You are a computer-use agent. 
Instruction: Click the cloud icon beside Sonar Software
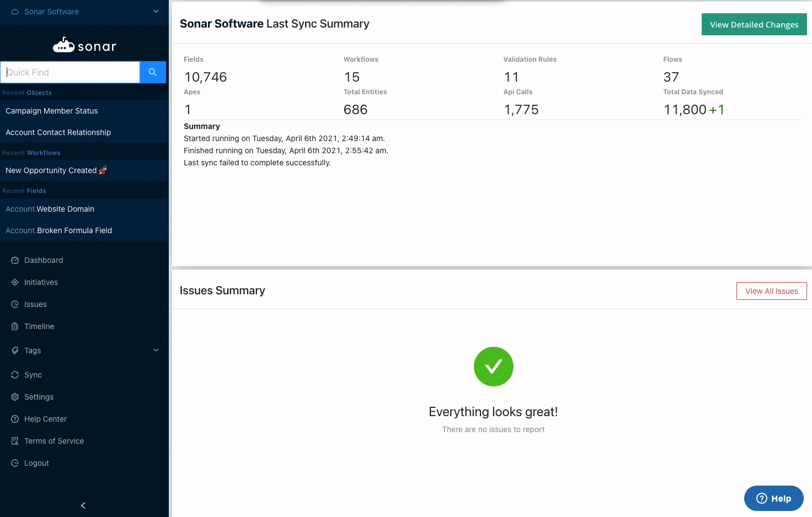point(15,12)
